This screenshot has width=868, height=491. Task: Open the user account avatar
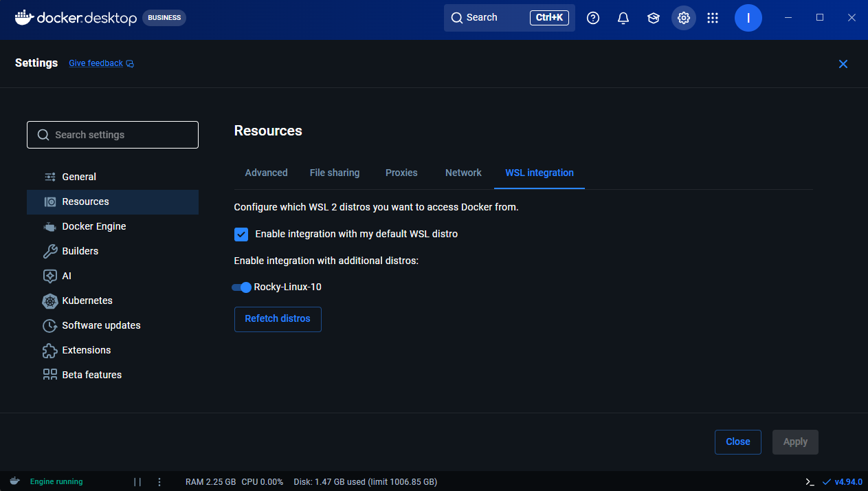point(748,18)
